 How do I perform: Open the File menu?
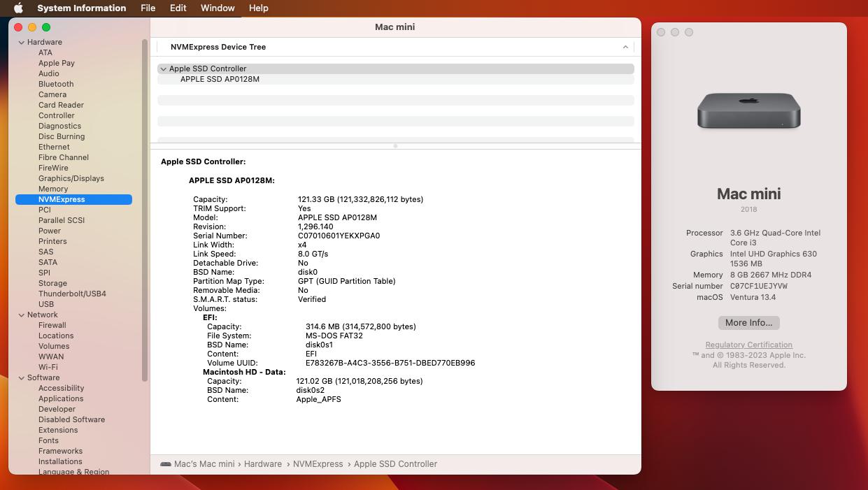pyautogui.click(x=148, y=8)
